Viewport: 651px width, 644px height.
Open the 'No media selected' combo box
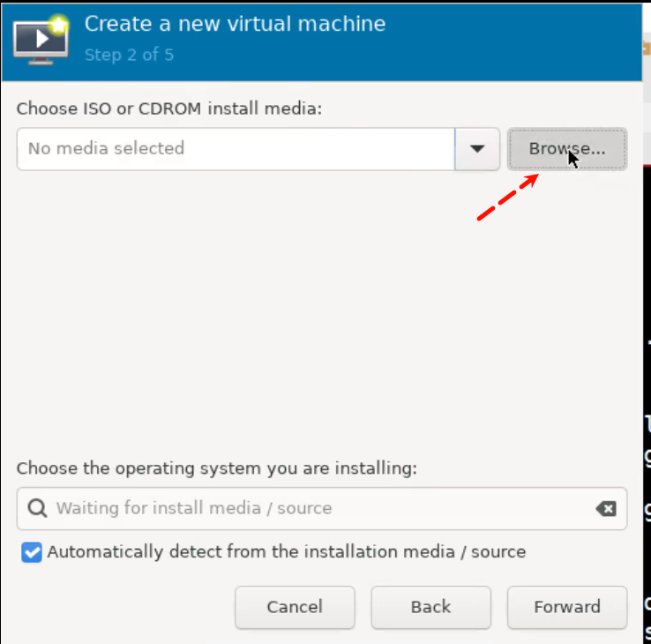[x=236, y=149]
